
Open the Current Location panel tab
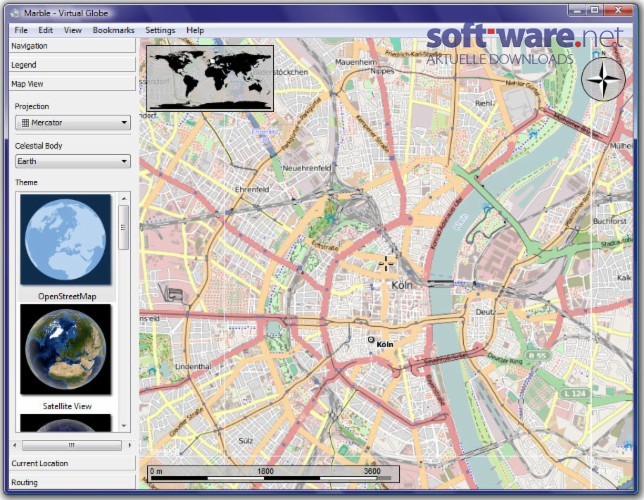click(72, 463)
